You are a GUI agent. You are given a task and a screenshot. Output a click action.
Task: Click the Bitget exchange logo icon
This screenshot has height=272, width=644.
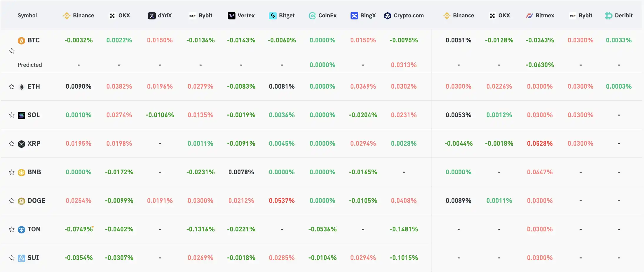(x=273, y=16)
